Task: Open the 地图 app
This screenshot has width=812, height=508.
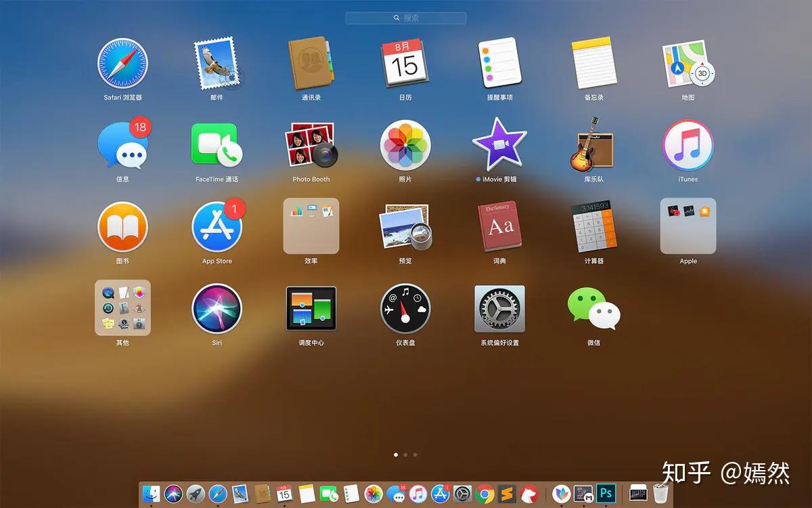Action: tap(688, 63)
